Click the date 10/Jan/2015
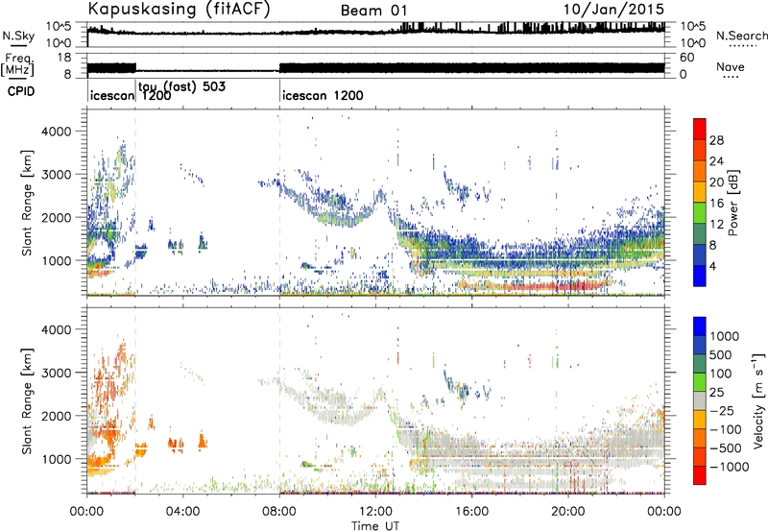The height and width of the screenshot is (532, 768). point(613,10)
